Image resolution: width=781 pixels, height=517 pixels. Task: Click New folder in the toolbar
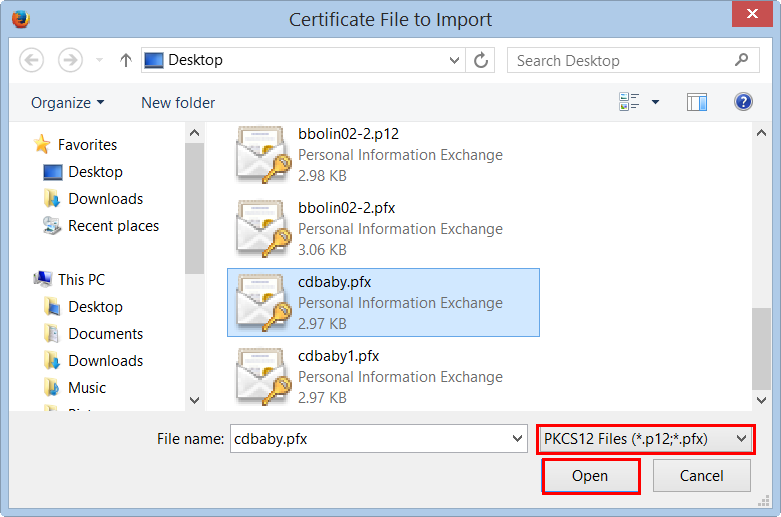[178, 102]
